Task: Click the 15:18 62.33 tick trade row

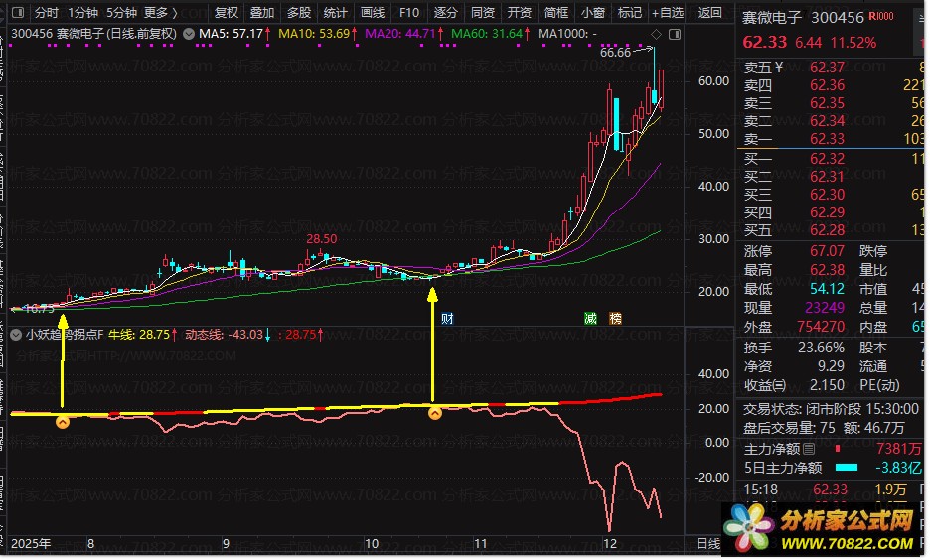Action: point(834,490)
